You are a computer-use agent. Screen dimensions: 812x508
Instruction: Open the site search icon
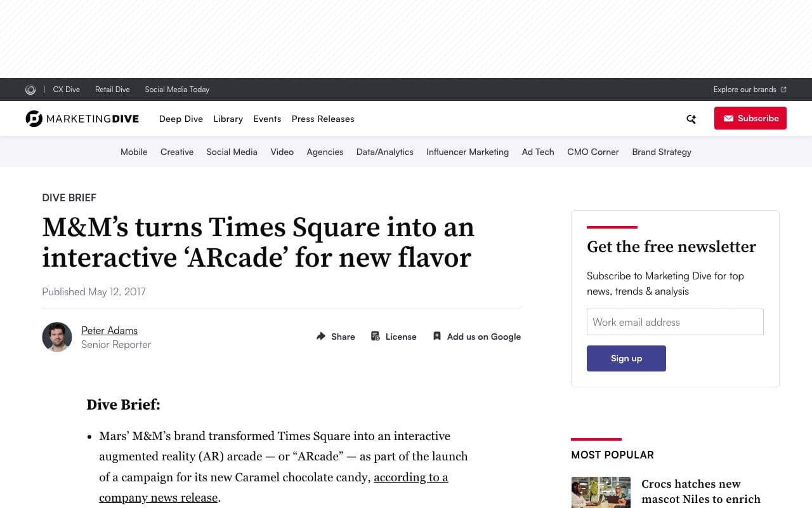pos(691,119)
